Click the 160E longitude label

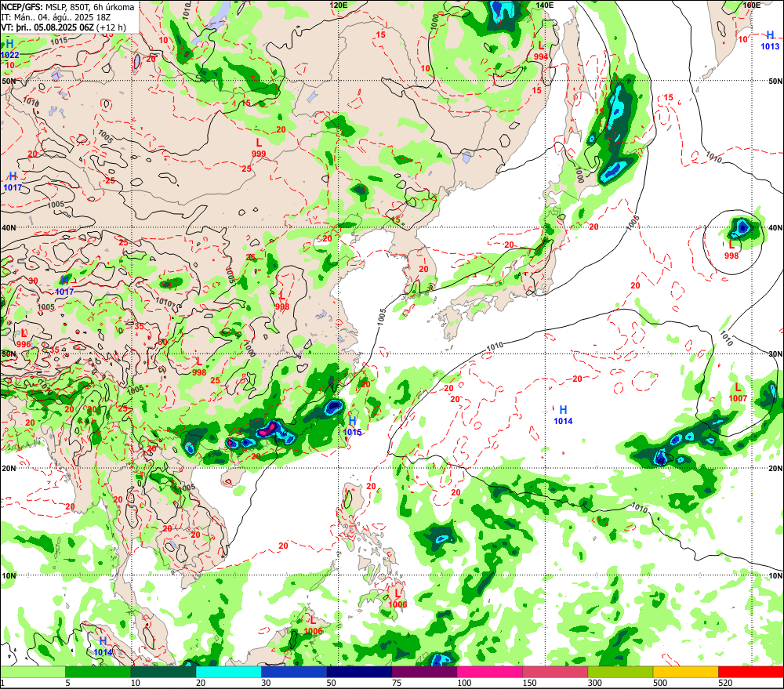751,5
